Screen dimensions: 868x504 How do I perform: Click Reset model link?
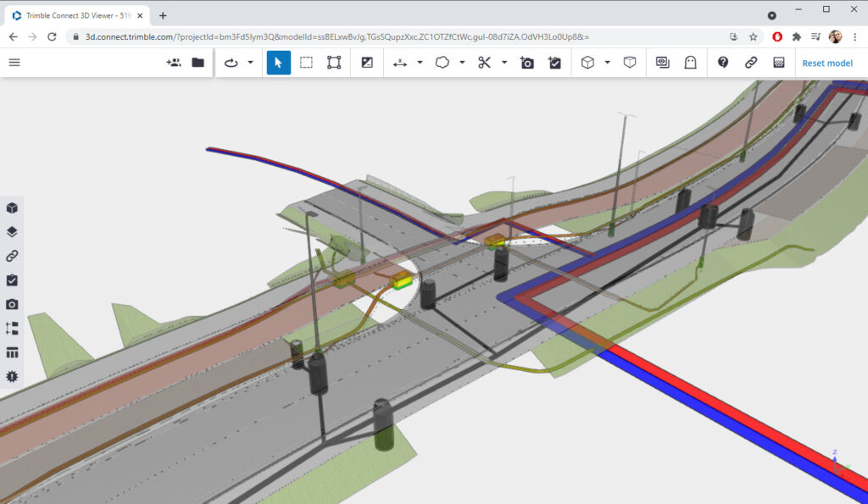(826, 63)
